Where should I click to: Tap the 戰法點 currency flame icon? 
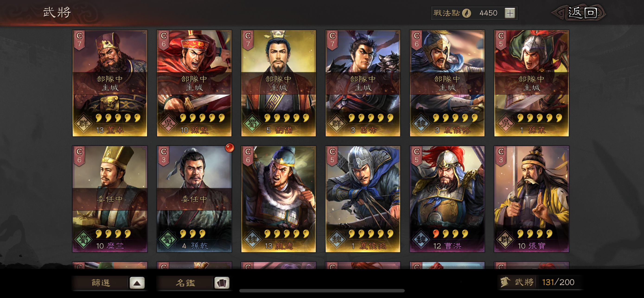pyautogui.click(x=466, y=13)
